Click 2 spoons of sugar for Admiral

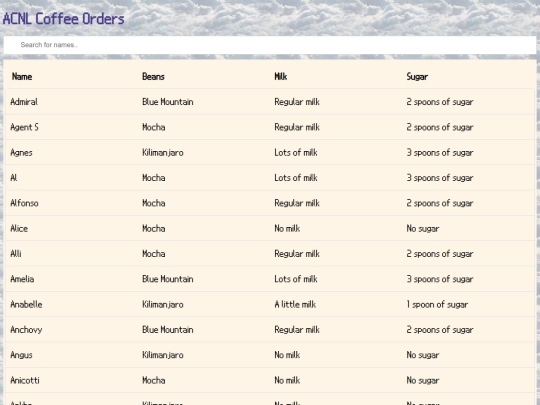pyautogui.click(x=440, y=102)
